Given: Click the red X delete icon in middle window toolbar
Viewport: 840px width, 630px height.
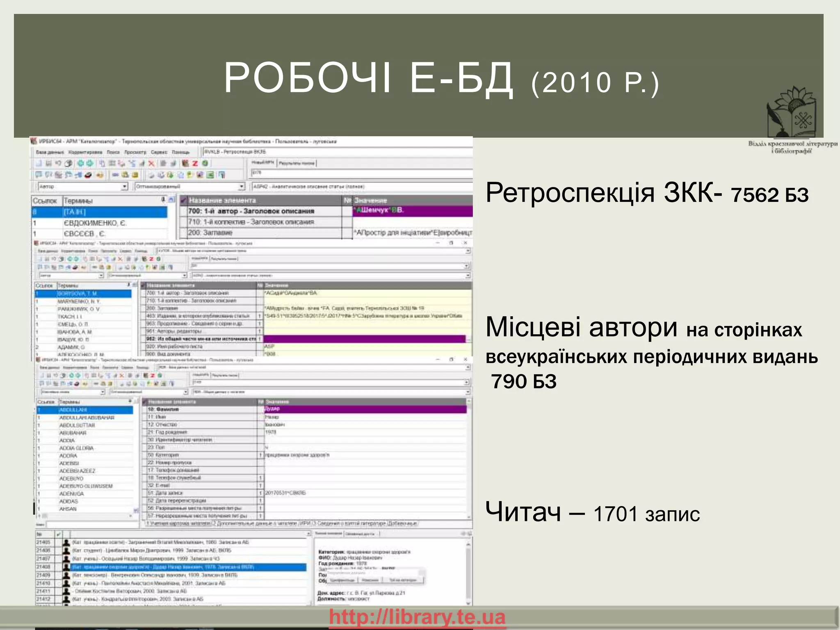Looking at the screenshot, I should click(x=120, y=259).
